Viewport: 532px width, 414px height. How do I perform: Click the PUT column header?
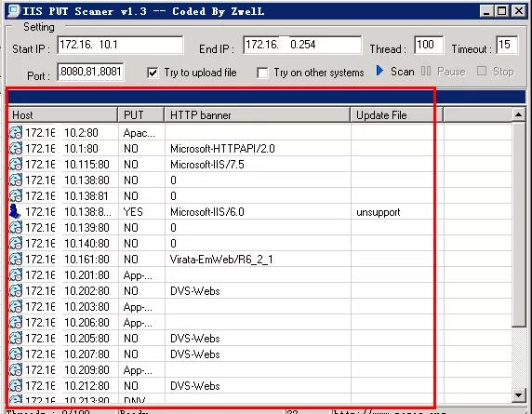[140, 115]
